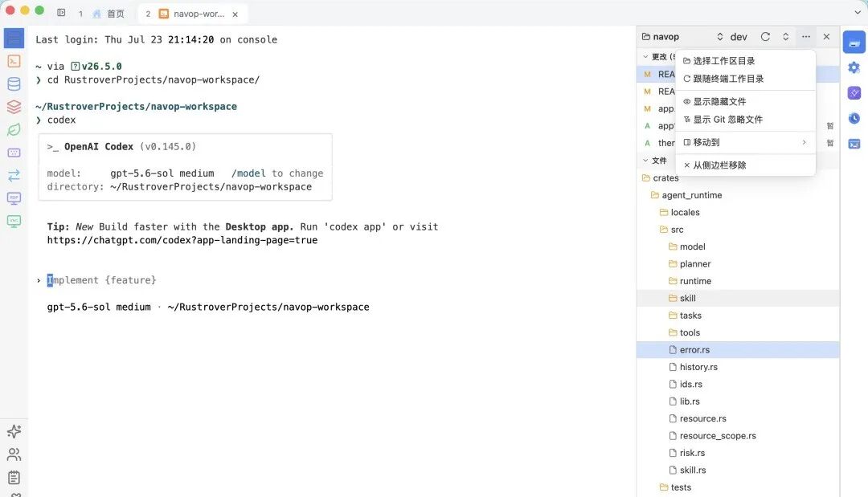The image size is (868, 497).
Task: Click the green leaf sidebar icon
Action: tap(14, 129)
